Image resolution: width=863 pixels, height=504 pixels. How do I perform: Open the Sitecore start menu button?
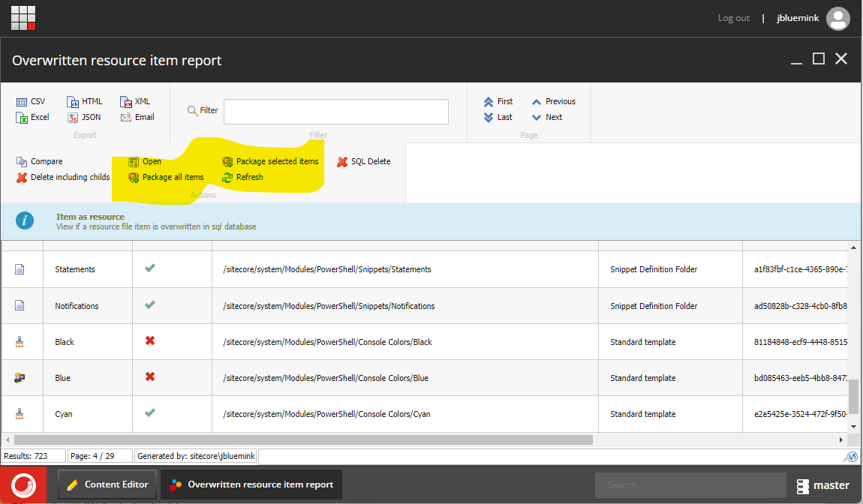(23, 484)
